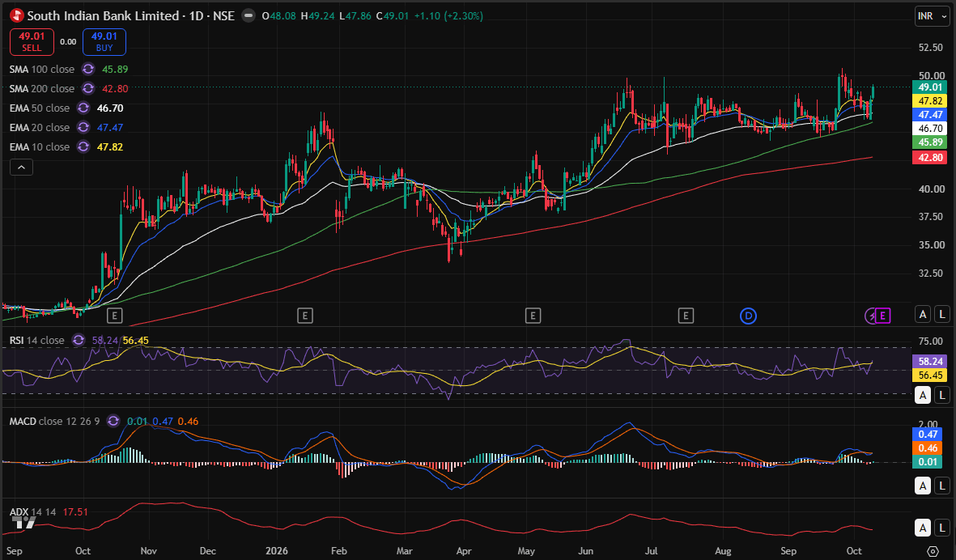This screenshot has width=956, height=560.
Task: Open the blue dividend D marker
Action: coord(748,316)
